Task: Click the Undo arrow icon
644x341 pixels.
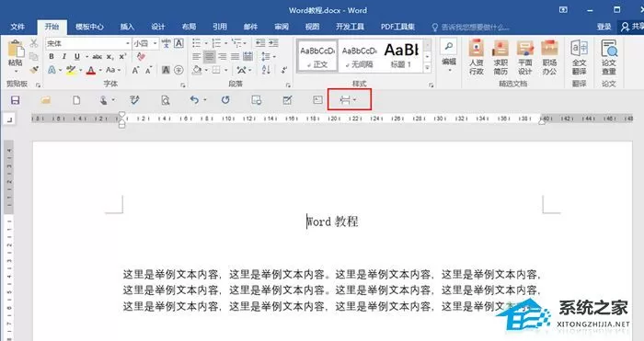Action: 194,99
